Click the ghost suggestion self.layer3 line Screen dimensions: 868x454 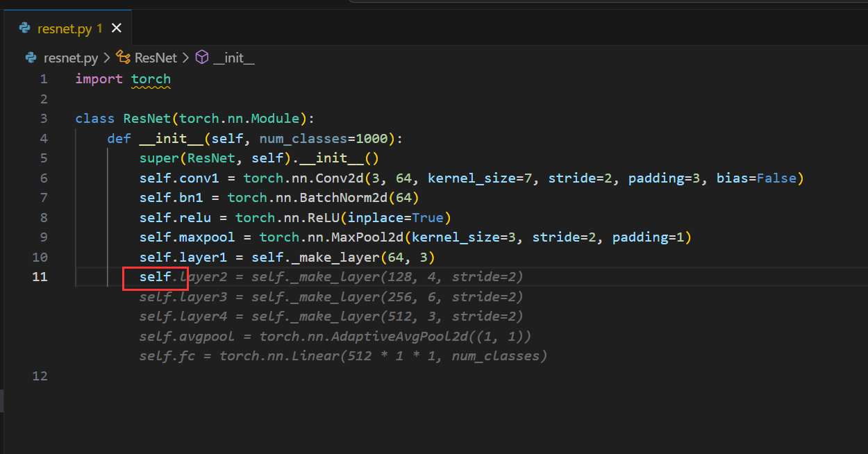331,297
